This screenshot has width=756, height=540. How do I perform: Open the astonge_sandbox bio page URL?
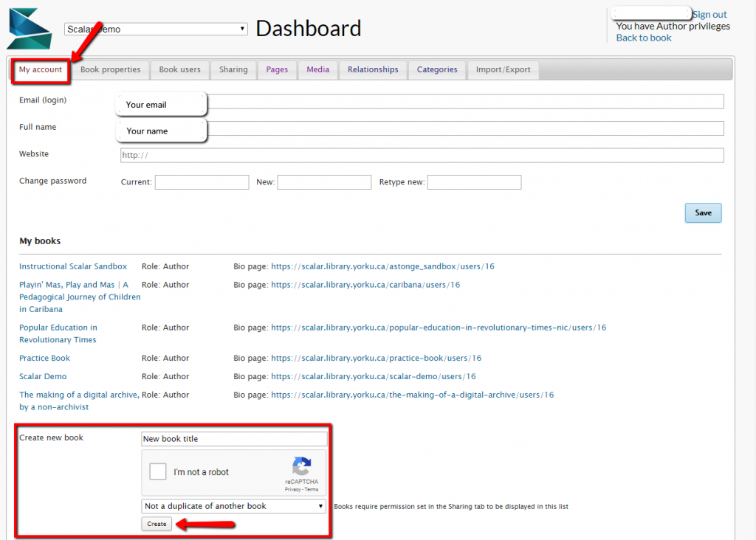click(383, 266)
